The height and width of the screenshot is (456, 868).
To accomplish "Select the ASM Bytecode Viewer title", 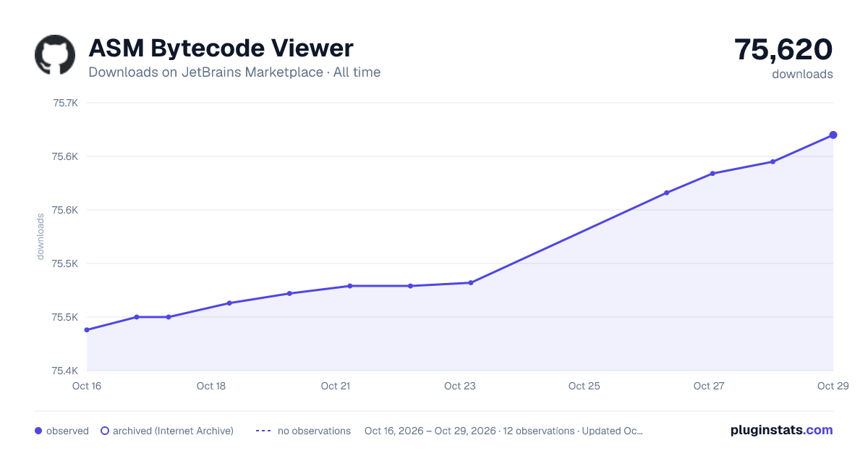I will (x=221, y=48).
